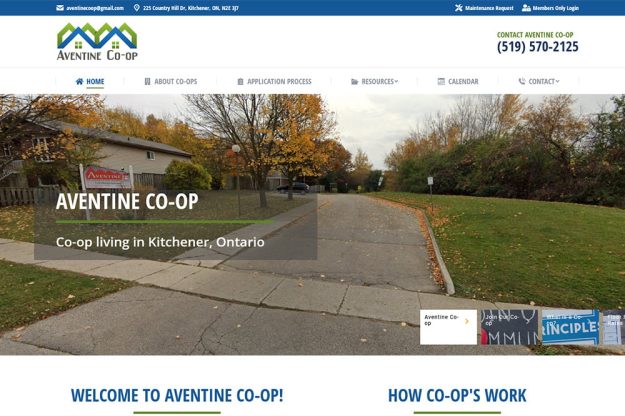This screenshot has height=416, width=625.
Task: Click the calendar icon in the navigation bar
Action: 441,81
